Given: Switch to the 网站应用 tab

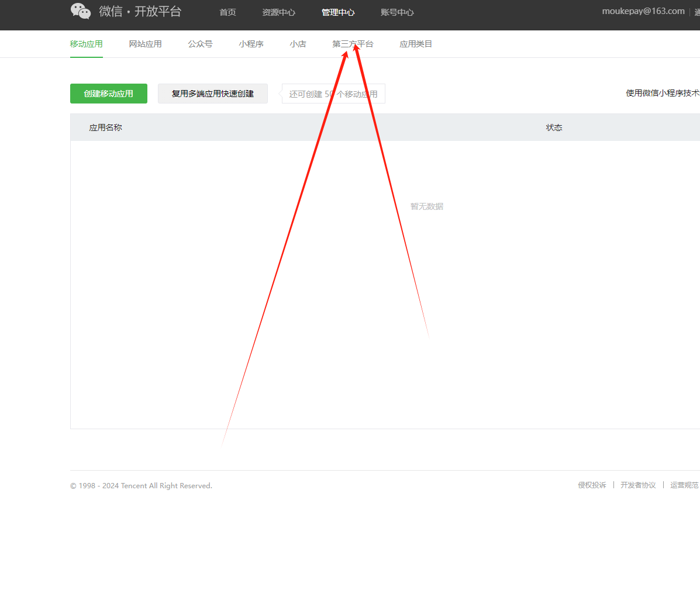Looking at the screenshot, I should [x=145, y=44].
